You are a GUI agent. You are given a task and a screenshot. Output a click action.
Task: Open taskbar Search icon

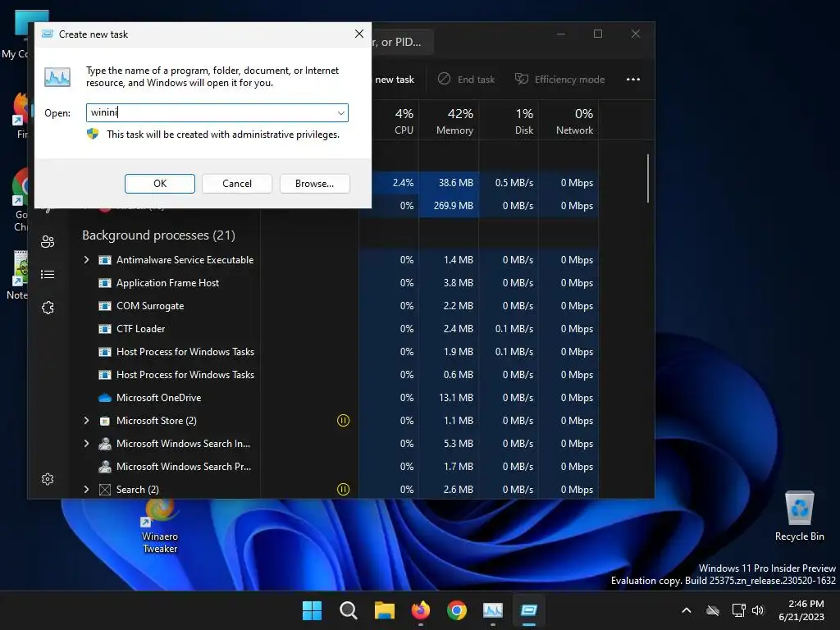point(348,610)
